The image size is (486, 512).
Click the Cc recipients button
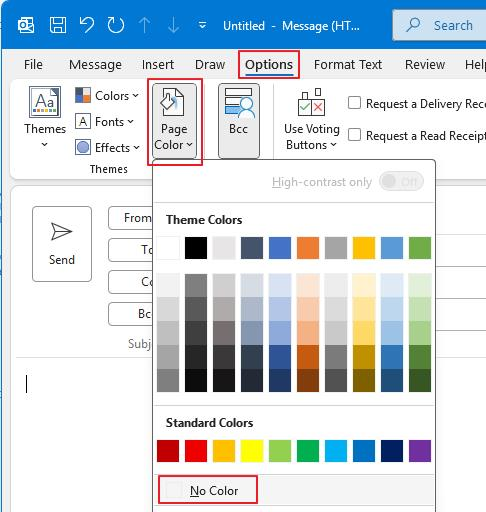point(131,282)
